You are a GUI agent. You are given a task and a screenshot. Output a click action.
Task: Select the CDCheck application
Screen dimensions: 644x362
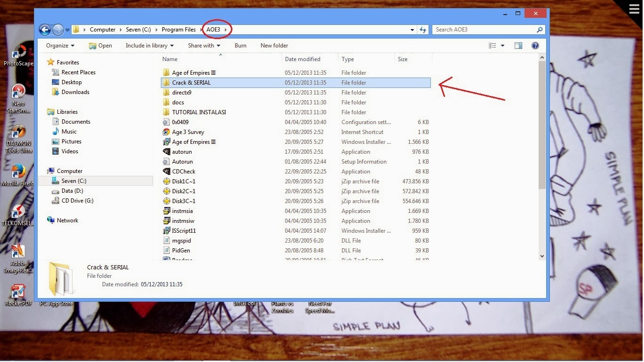(x=295, y=172)
